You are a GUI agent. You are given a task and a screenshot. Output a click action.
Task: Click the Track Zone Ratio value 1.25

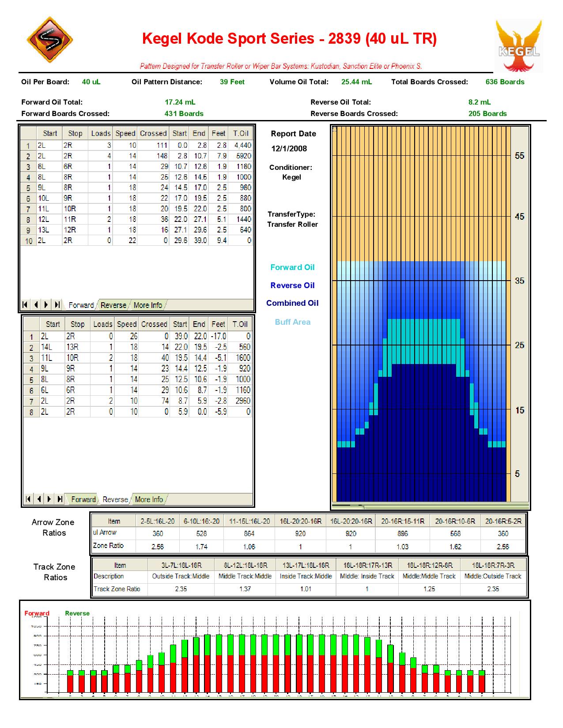429,589
